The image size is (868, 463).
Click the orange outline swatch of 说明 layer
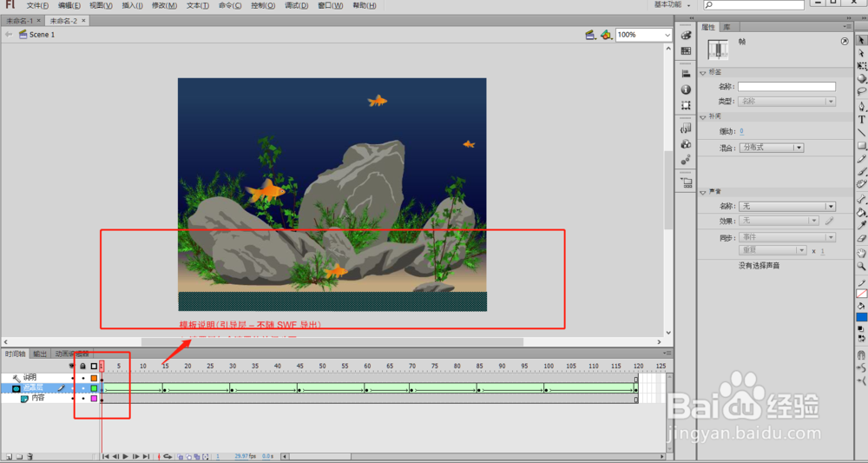[x=94, y=378]
